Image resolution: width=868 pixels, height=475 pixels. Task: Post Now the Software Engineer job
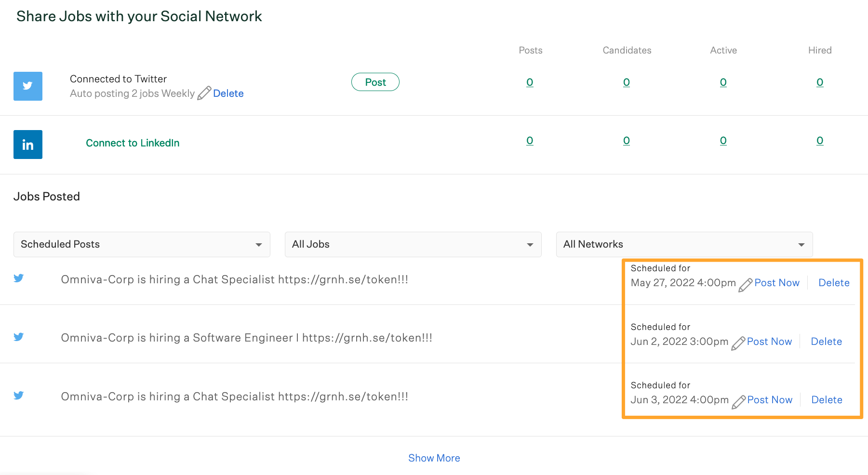coord(769,342)
